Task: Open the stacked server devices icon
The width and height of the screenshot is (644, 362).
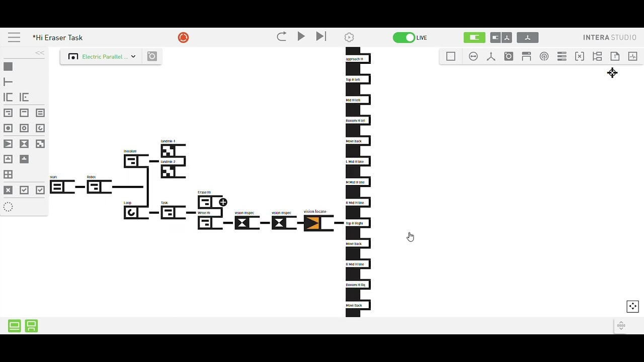Action: pyautogui.click(x=562, y=56)
